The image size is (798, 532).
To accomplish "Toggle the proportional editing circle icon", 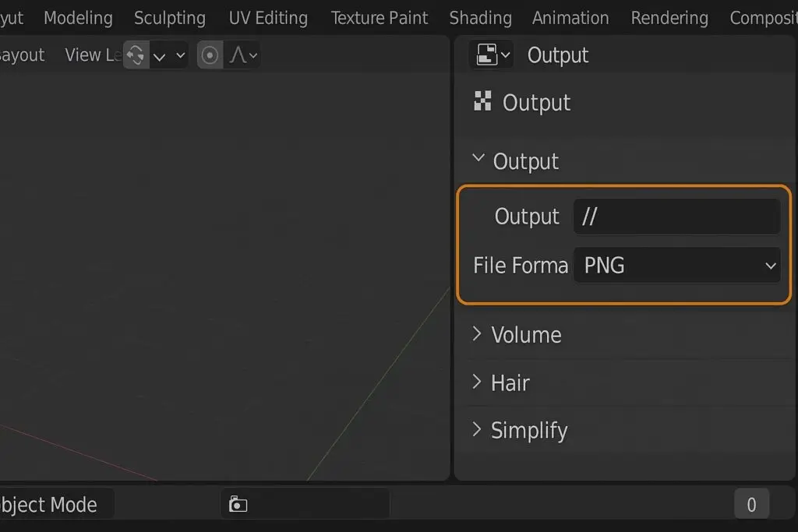I will [x=210, y=55].
